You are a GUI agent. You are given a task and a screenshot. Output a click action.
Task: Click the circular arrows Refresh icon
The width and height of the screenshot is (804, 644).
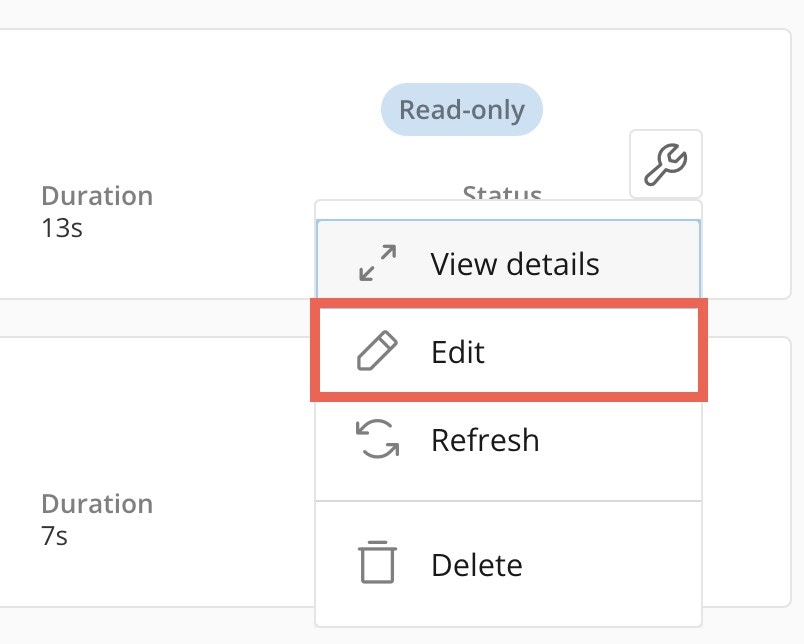click(377, 439)
